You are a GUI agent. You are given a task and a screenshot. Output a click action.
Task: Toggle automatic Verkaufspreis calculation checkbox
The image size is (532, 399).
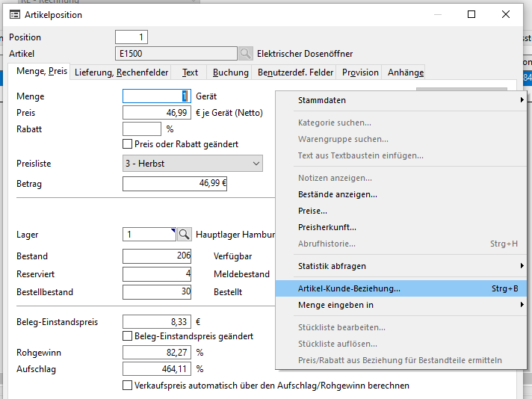point(127,386)
